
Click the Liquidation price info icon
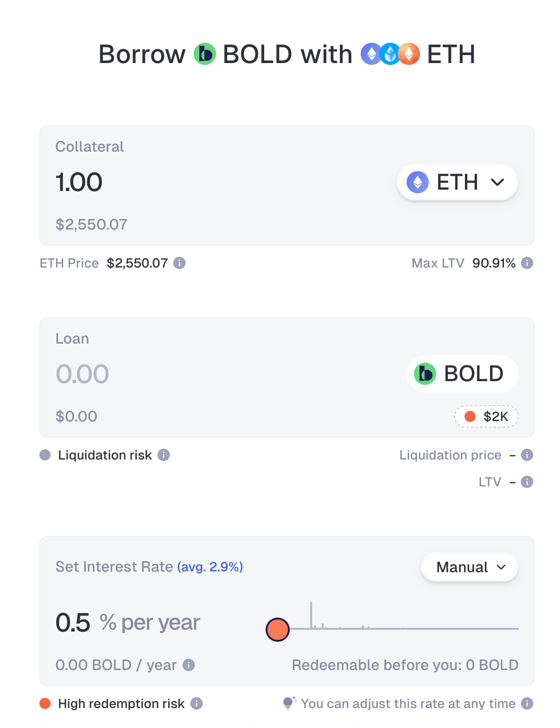527,455
